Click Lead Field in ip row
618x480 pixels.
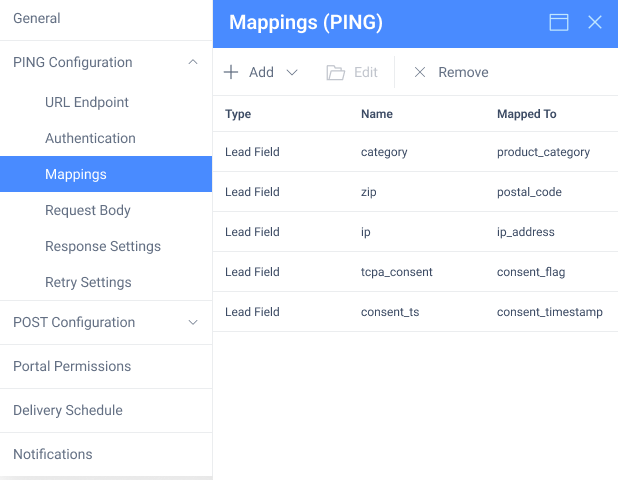pos(252,232)
